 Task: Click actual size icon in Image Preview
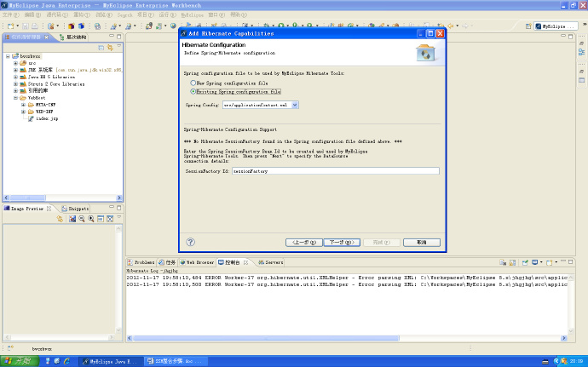101,219
